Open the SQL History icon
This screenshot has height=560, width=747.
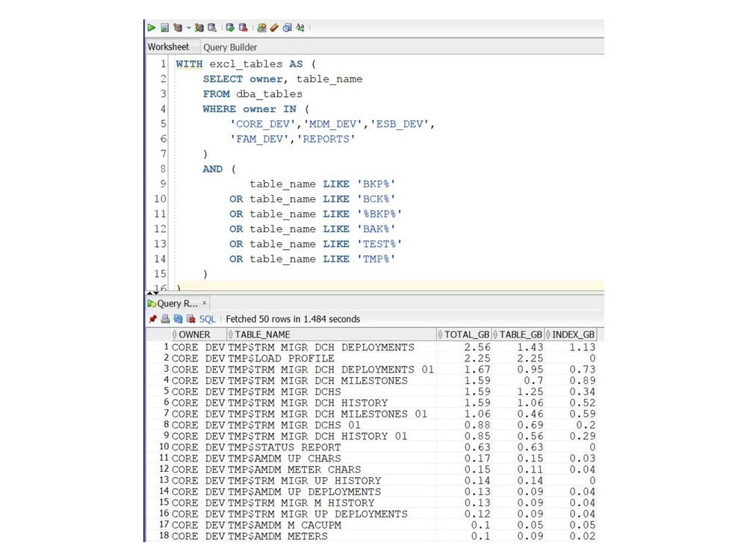(287, 28)
